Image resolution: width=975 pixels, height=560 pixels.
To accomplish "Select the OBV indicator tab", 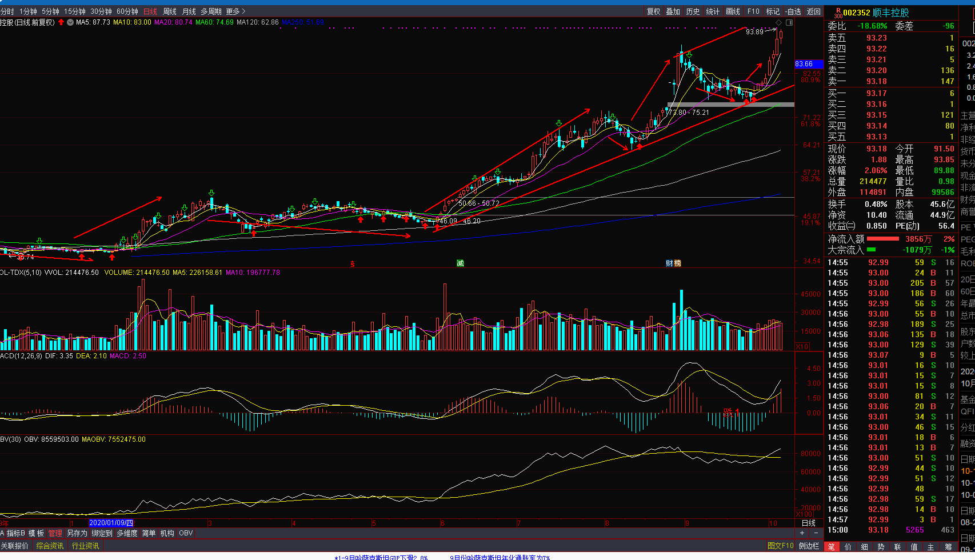I will 186,533.
